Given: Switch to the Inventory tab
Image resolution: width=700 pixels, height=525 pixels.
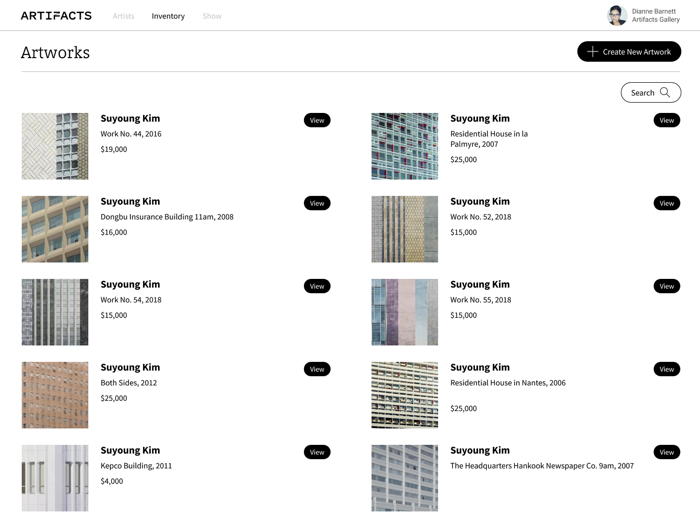Looking at the screenshot, I should click(x=168, y=16).
